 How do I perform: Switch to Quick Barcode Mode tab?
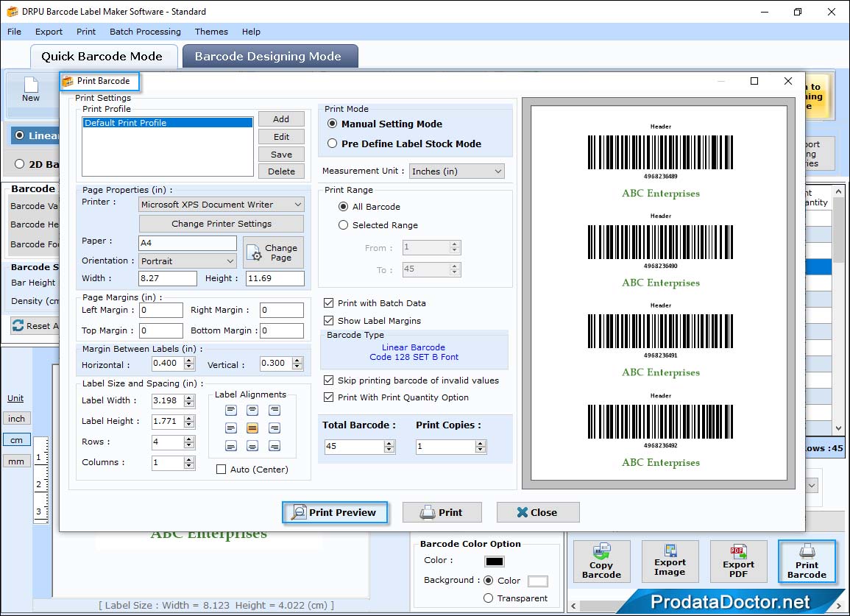[x=103, y=57]
